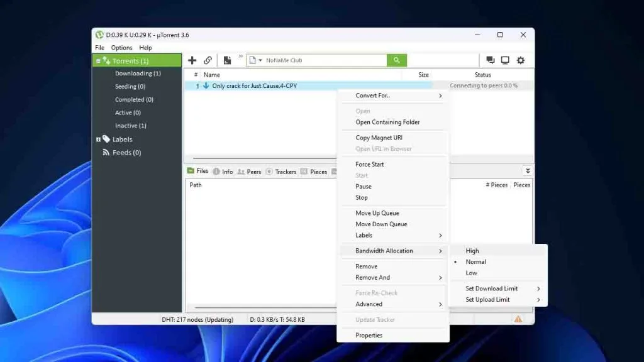Click DHT: 217 nodes status text
This screenshot has width=644, height=362.
pyautogui.click(x=197, y=319)
